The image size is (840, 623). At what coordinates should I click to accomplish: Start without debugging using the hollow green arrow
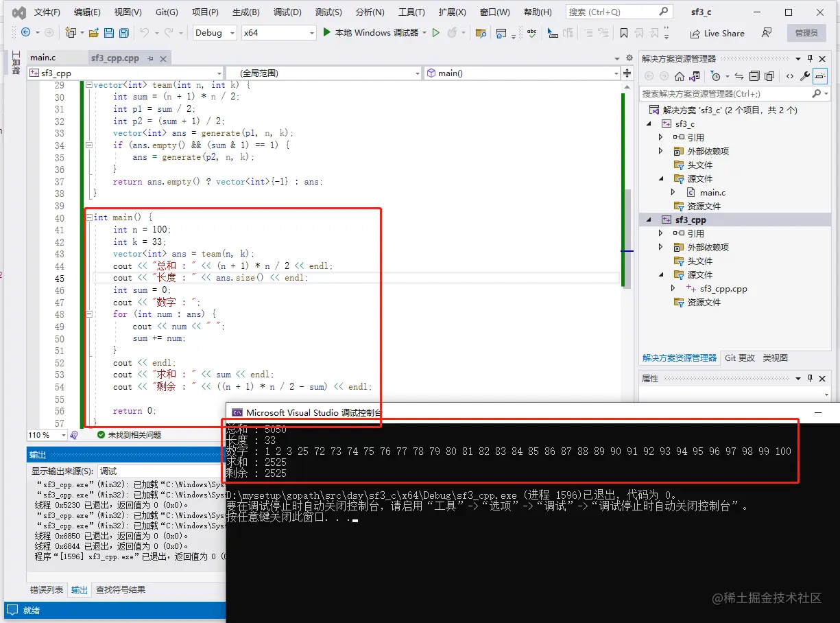click(435, 32)
